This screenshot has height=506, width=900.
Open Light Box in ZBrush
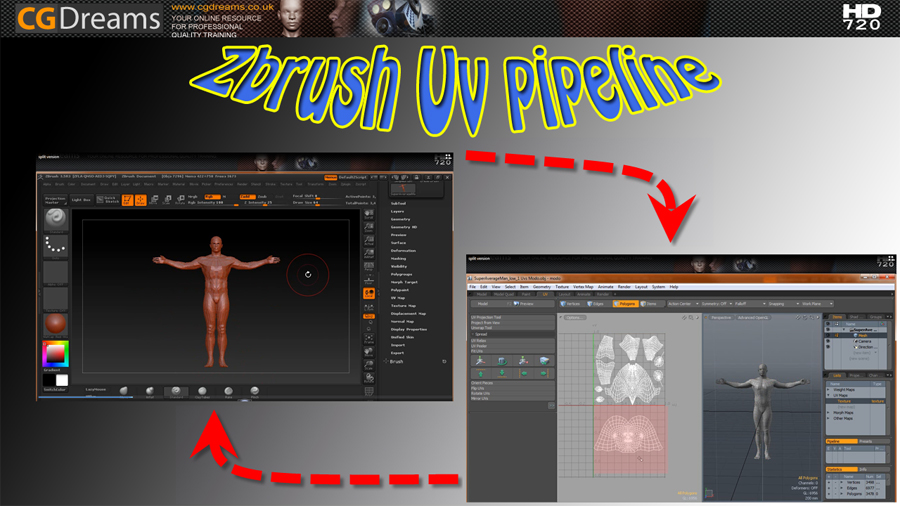(81, 200)
